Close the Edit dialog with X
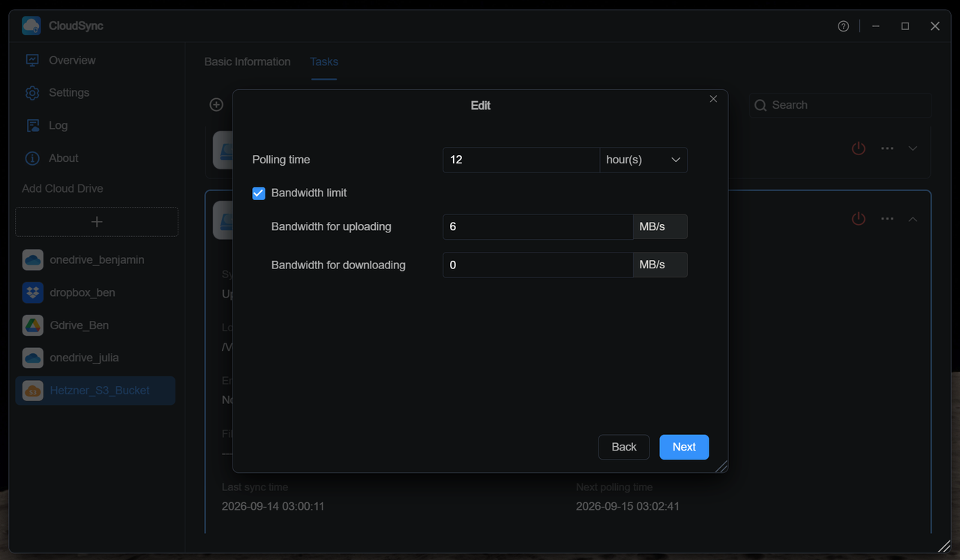This screenshot has width=960, height=560. click(x=713, y=99)
